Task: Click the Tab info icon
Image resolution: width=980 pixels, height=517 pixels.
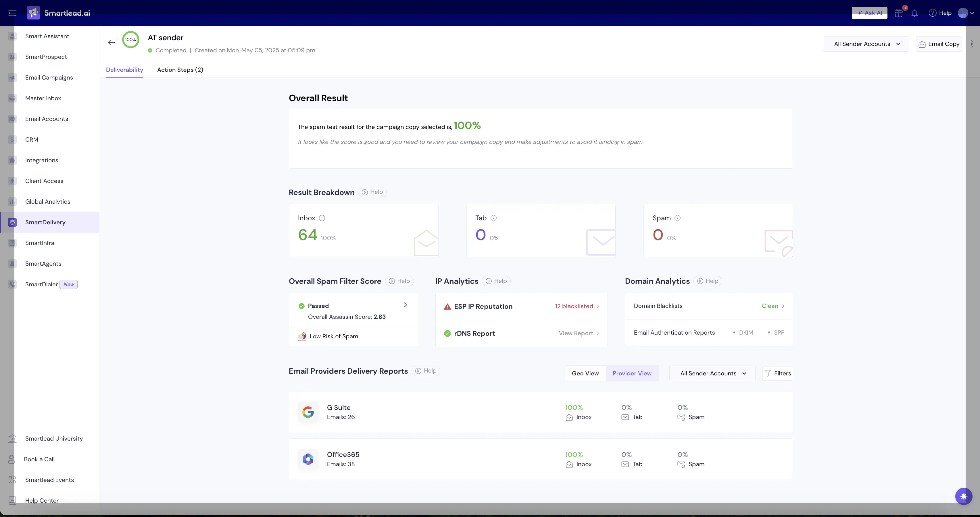Action: (493, 218)
